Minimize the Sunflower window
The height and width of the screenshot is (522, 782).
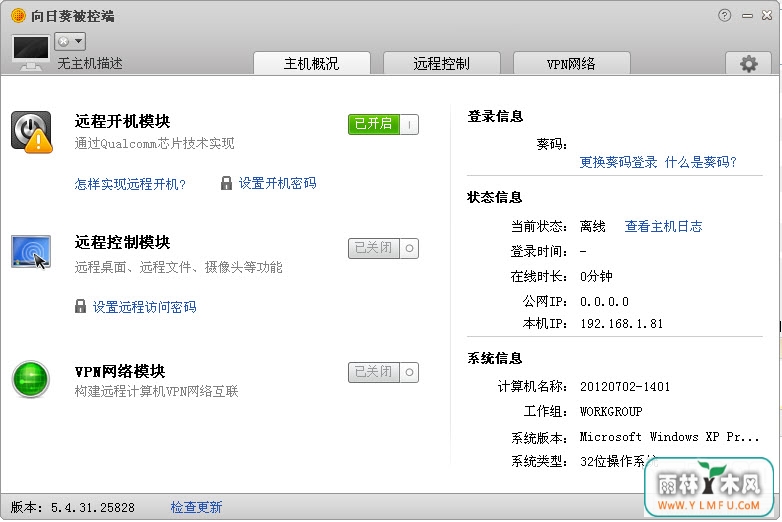(x=747, y=16)
